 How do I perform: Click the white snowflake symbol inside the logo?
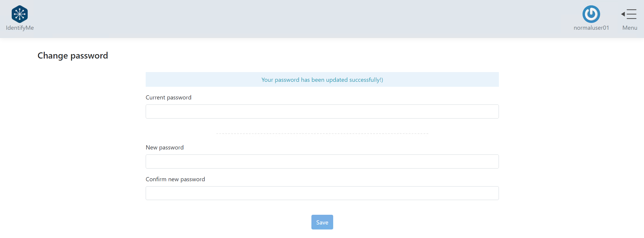click(20, 14)
